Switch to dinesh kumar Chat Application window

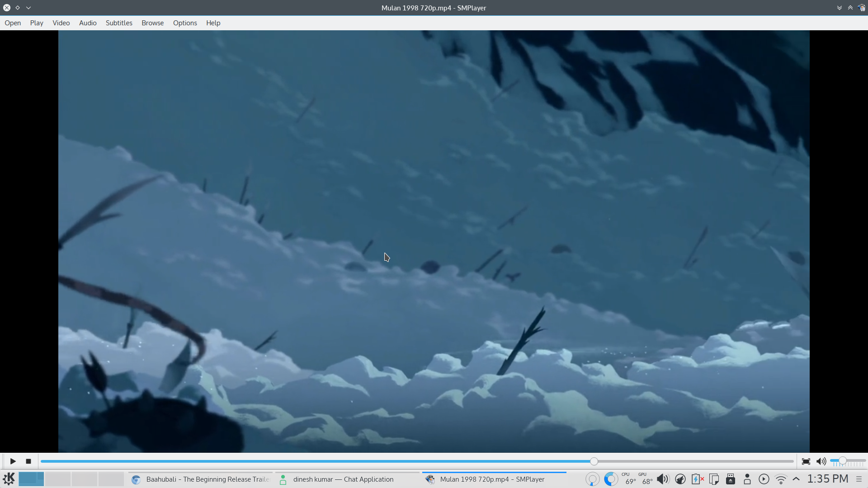tap(347, 479)
